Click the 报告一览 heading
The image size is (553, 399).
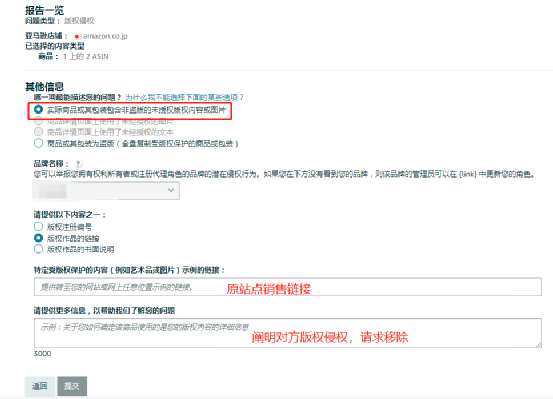click(44, 10)
